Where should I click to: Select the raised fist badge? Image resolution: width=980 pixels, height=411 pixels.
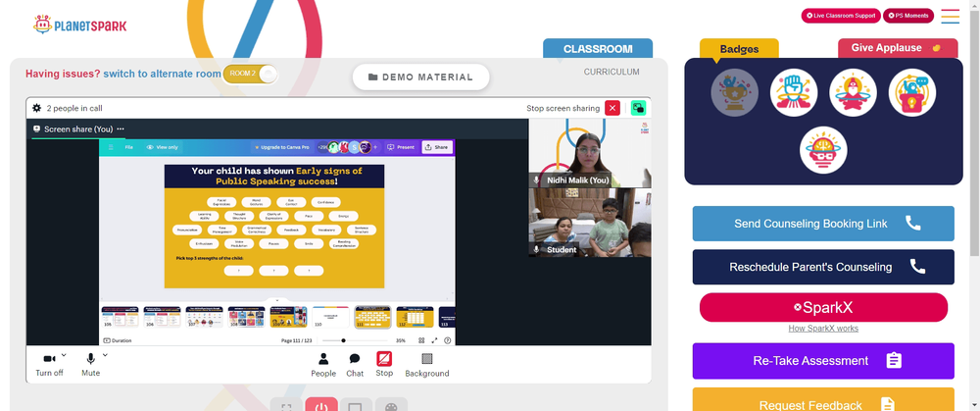click(794, 92)
